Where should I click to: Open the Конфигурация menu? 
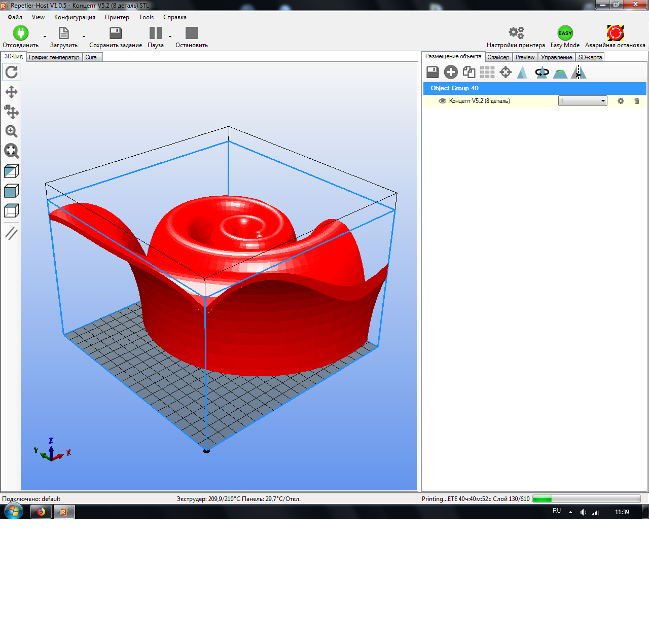tap(75, 17)
